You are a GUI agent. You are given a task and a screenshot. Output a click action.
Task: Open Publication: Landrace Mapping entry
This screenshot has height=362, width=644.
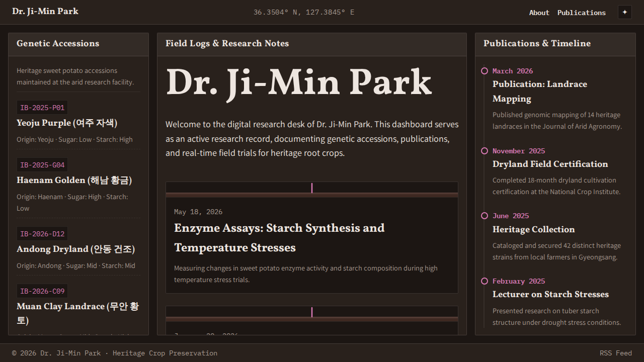[540, 92]
